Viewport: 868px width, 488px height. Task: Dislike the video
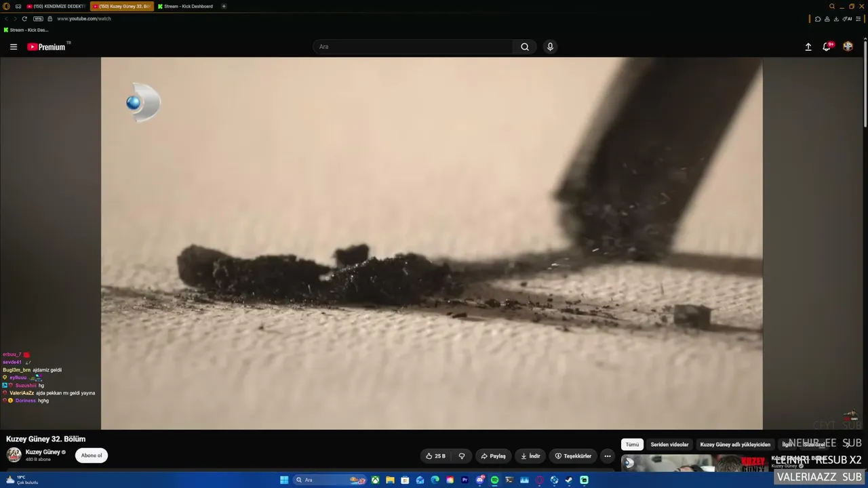pyautogui.click(x=462, y=456)
